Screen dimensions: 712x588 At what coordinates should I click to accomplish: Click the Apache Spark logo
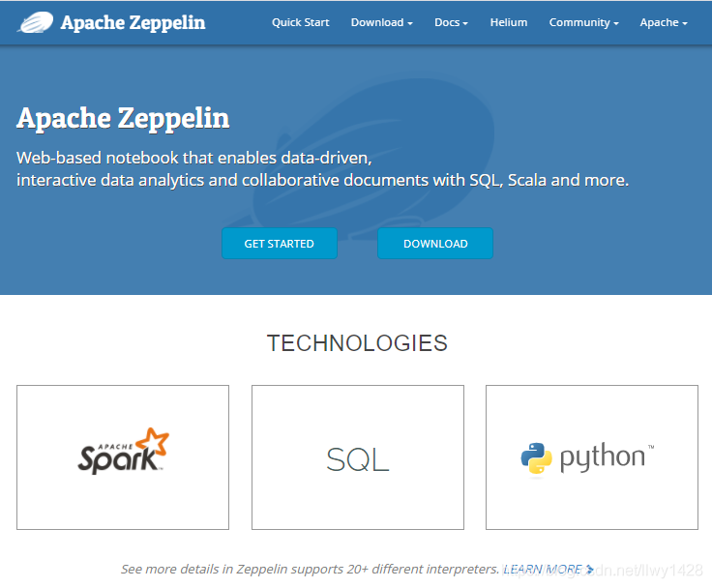[123, 450]
